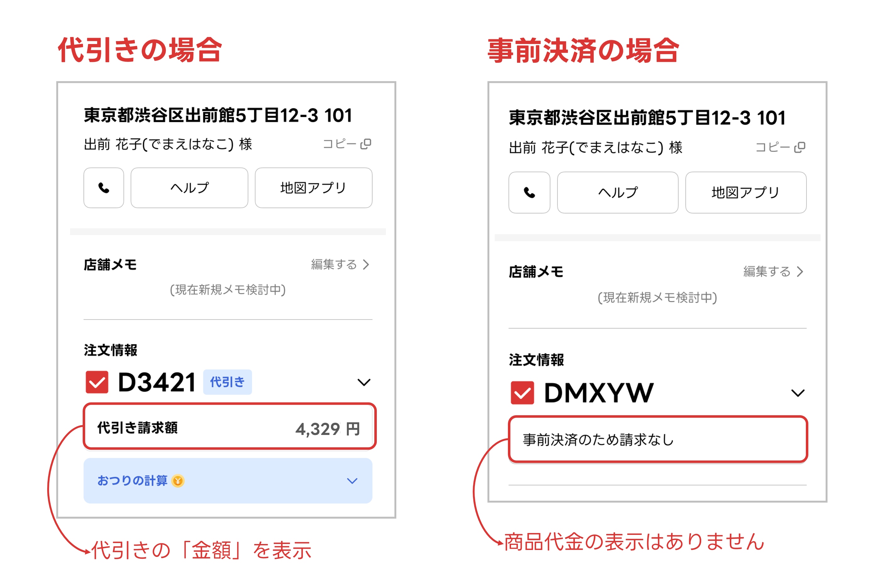Open ヘルプ button in left panel

(x=190, y=188)
